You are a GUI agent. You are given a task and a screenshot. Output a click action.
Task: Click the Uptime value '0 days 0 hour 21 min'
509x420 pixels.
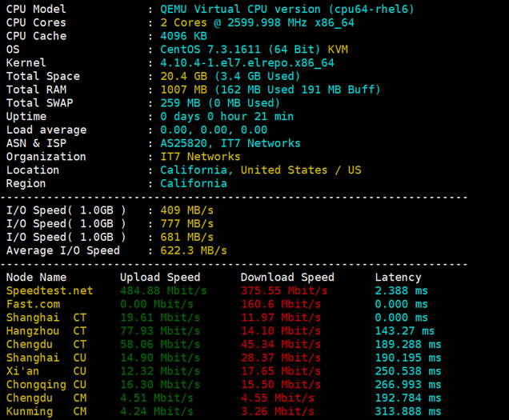point(227,117)
